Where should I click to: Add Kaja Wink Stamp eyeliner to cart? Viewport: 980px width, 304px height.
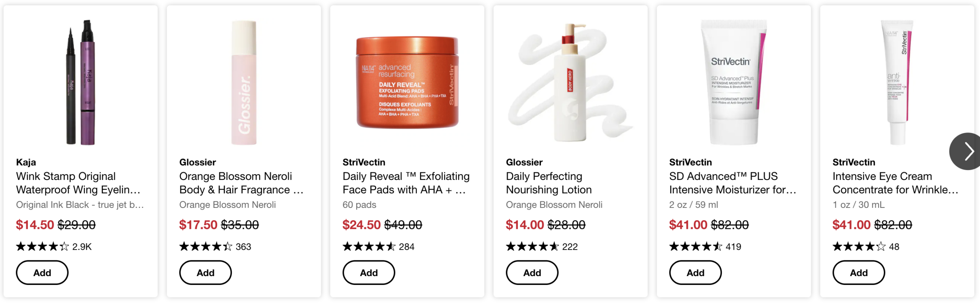point(42,273)
